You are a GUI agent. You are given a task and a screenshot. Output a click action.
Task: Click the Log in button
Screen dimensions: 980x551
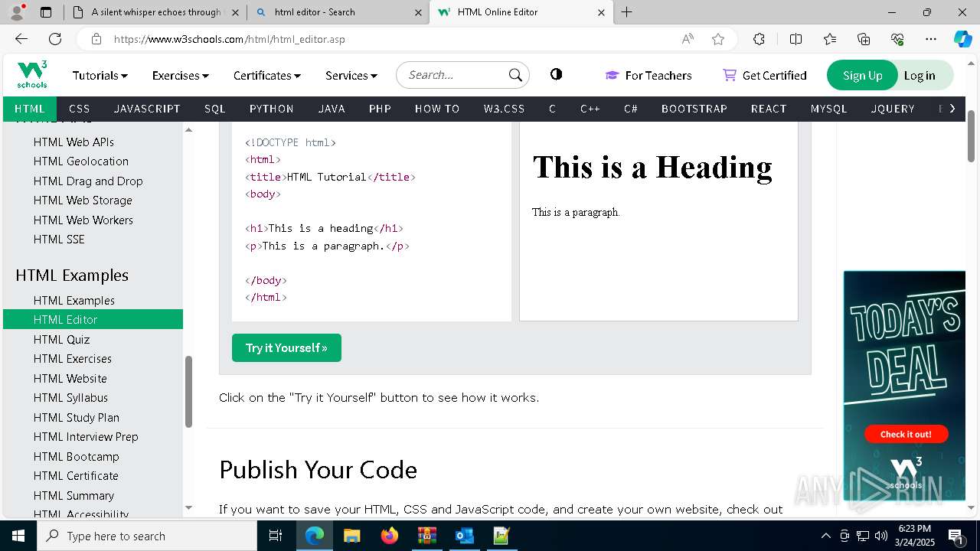click(x=920, y=75)
